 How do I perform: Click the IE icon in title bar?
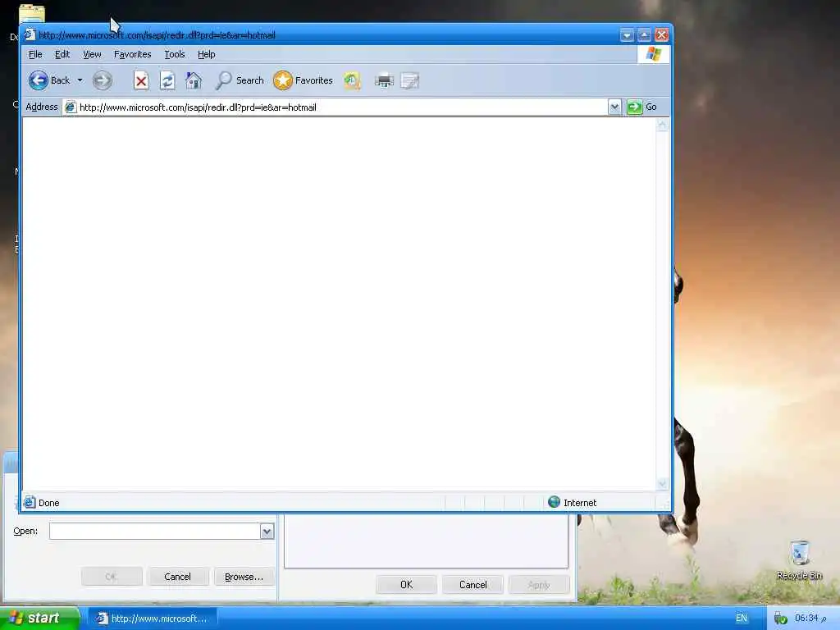coord(30,34)
